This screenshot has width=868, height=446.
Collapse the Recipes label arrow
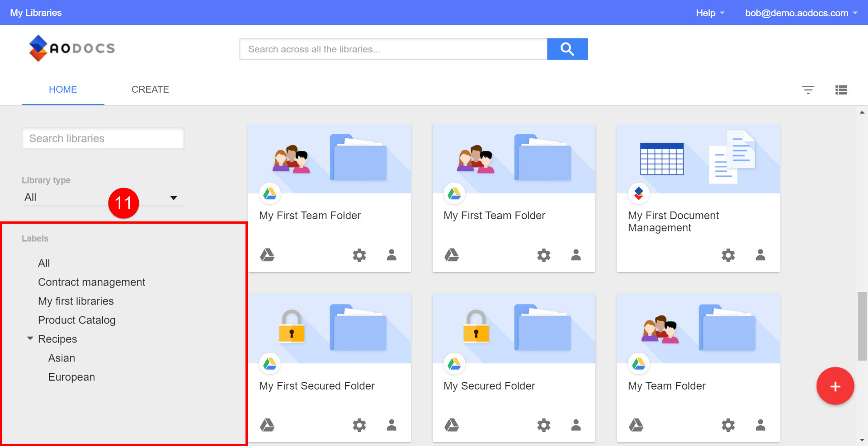(30, 338)
